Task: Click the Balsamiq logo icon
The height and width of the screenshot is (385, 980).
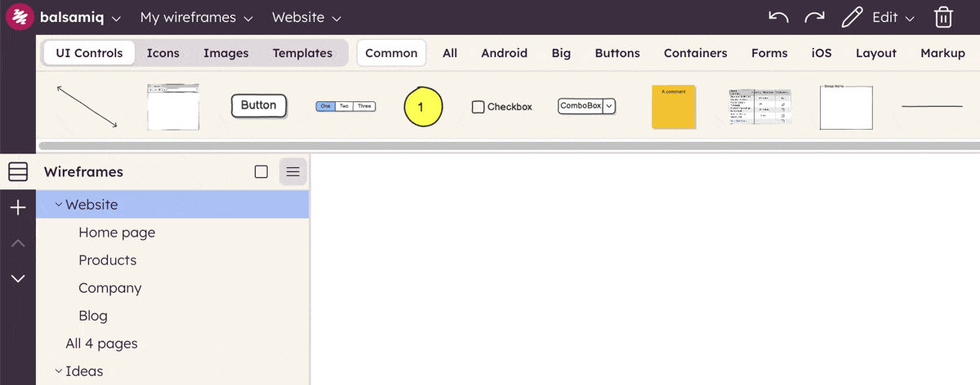Action: pos(19,17)
